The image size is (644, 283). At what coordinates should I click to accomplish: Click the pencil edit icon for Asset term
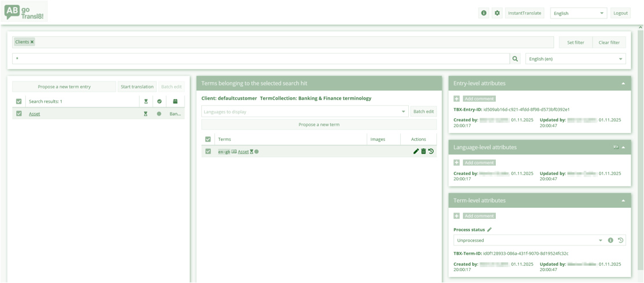coord(416,151)
